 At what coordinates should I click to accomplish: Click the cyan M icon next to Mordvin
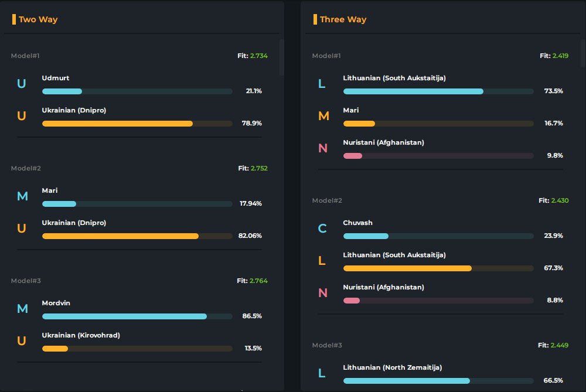[22, 309]
